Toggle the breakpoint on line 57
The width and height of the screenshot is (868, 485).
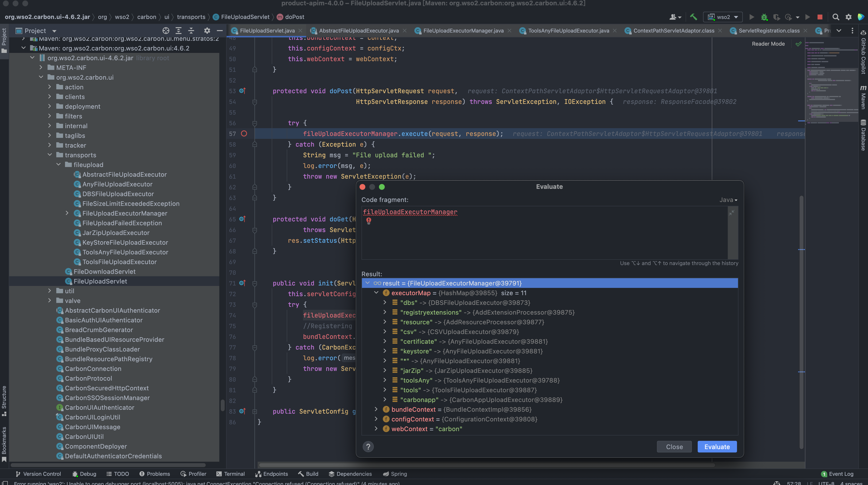pos(244,134)
